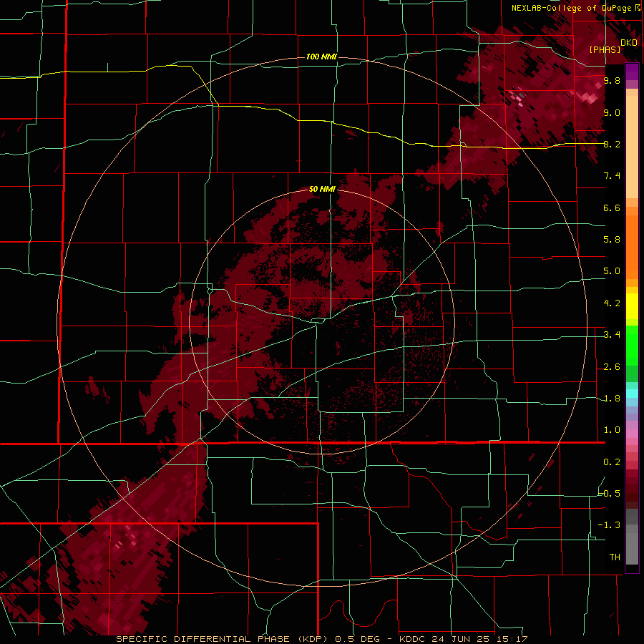
Task: Click the 5.8 legend value
Action: pos(612,240)
